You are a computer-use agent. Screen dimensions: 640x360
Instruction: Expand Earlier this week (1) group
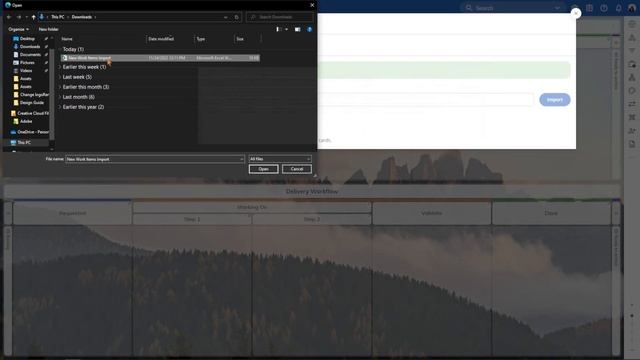tap(84, 67)
